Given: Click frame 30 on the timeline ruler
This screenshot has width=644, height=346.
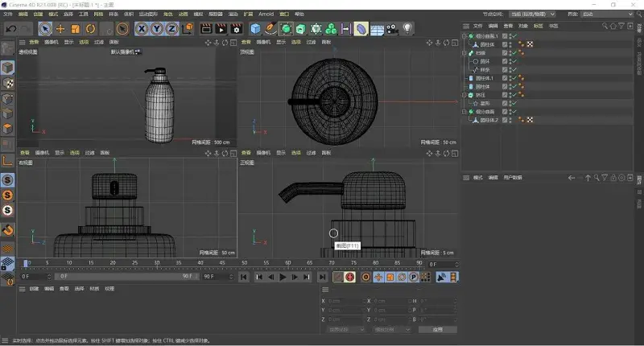Looking at the screenshot, I should [x=156, y=263].
